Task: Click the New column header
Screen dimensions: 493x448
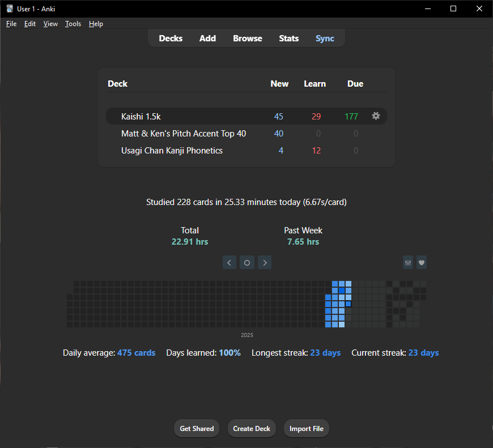Action: click(279, 84)
